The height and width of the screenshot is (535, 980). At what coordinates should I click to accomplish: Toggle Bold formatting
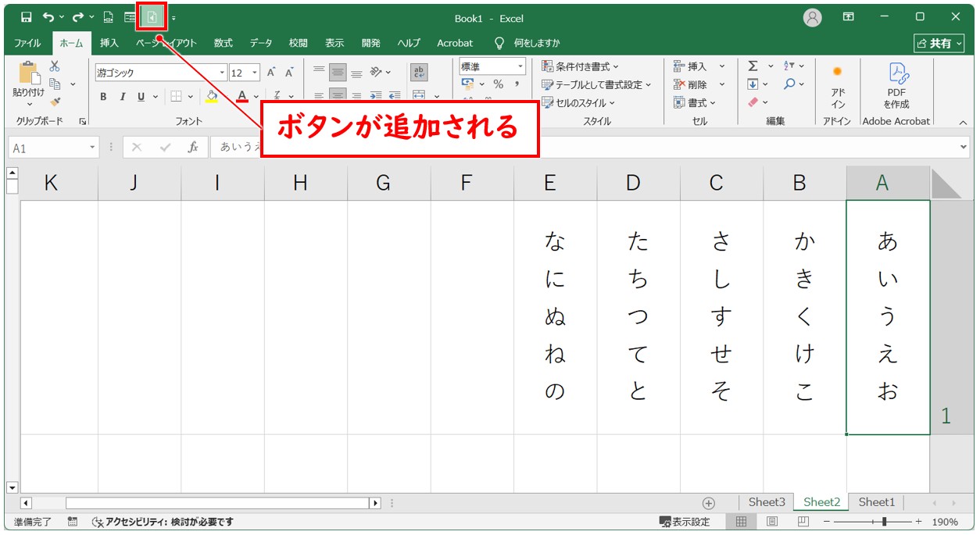coord(103,97)
